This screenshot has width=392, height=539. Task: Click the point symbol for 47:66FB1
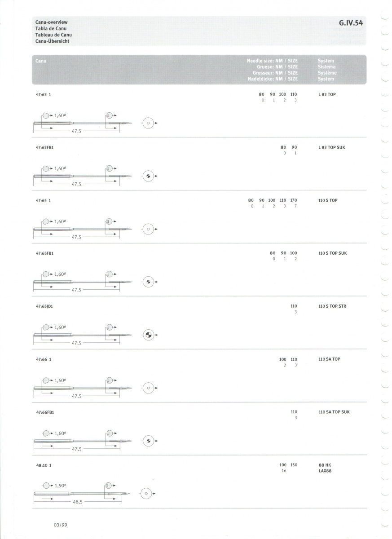(x=148, y=441)
